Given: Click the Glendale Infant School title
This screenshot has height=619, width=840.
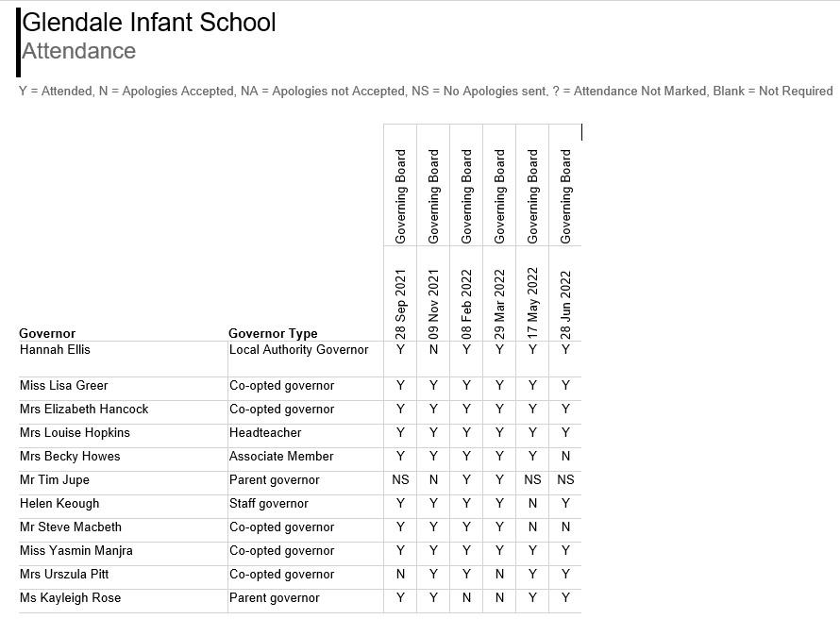Looking at the screenshot, I should point(148,23).
